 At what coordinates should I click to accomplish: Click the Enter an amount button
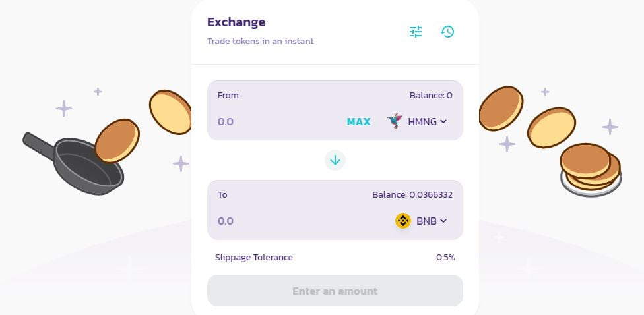tap(335, 291)
